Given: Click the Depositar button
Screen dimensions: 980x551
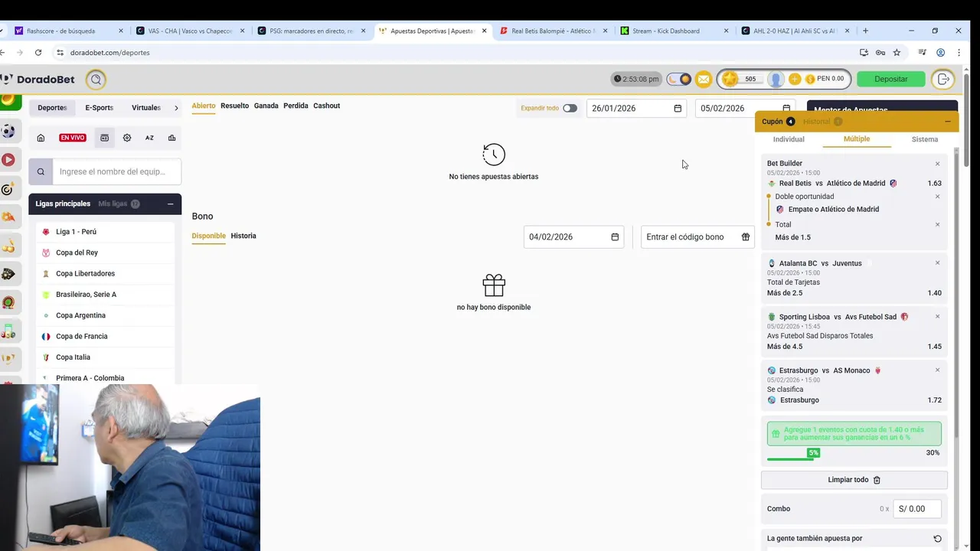Looking at the screenshot, I should click(891, 79).
